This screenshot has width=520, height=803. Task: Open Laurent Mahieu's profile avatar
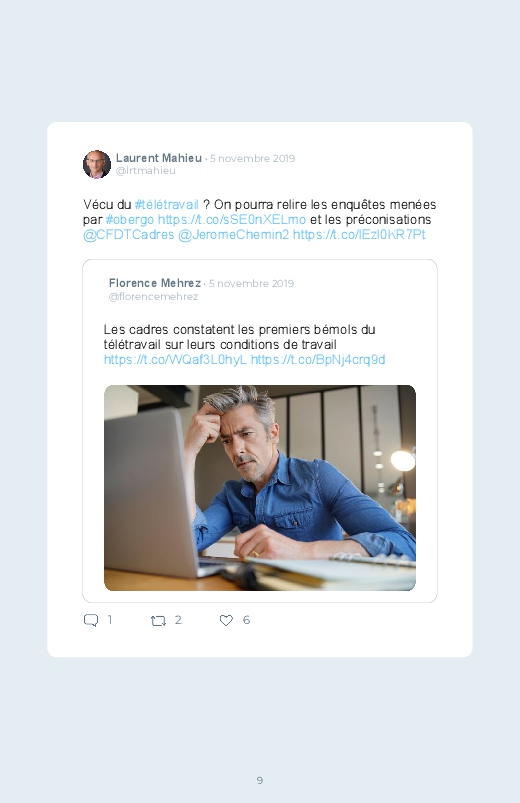click(97, 164)
